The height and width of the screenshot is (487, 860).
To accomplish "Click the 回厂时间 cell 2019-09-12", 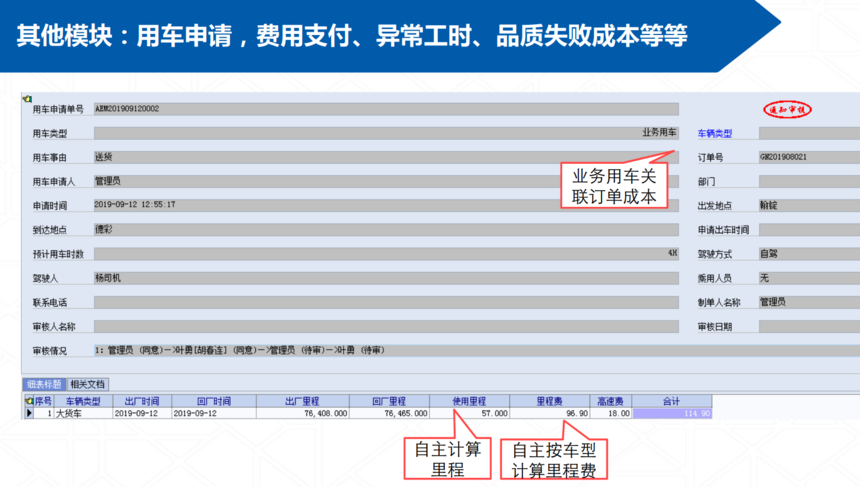I will pos(214,414).
